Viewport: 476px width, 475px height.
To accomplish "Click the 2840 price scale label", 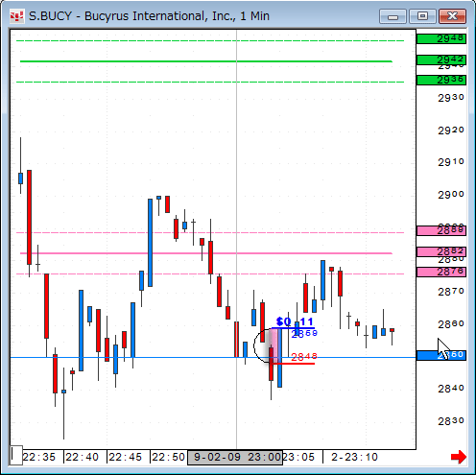I will pyautogui.click(x=451, y=389).
